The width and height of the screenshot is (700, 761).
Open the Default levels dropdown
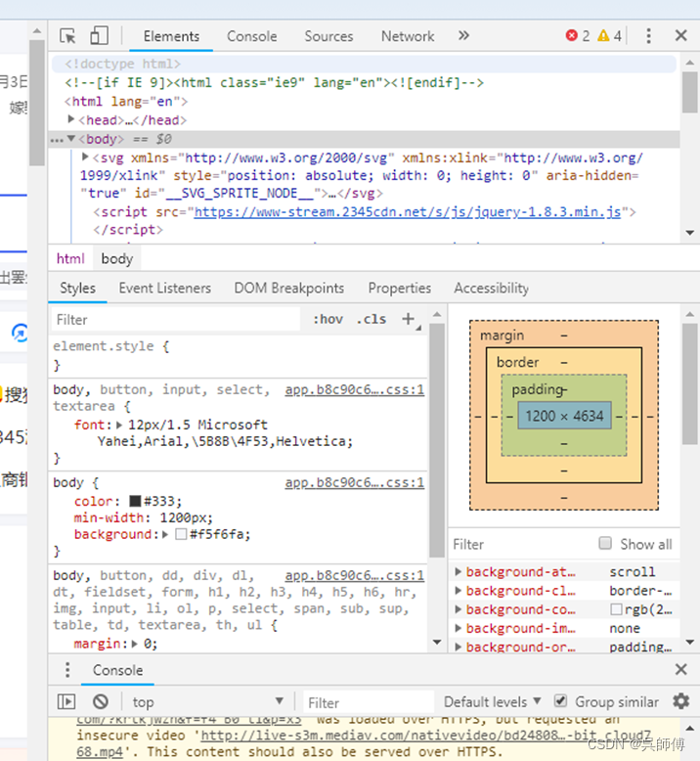pos(493,701)
